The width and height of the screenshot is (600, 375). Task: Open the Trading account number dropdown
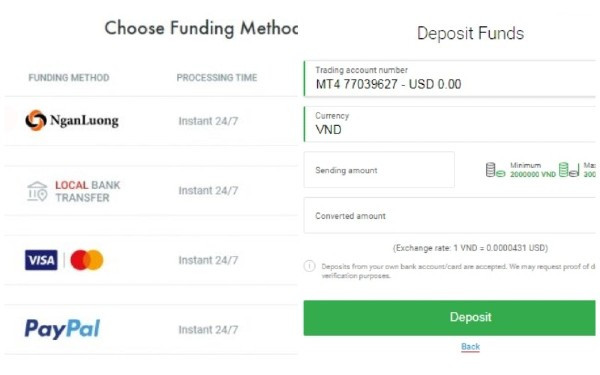coord(450,78)
